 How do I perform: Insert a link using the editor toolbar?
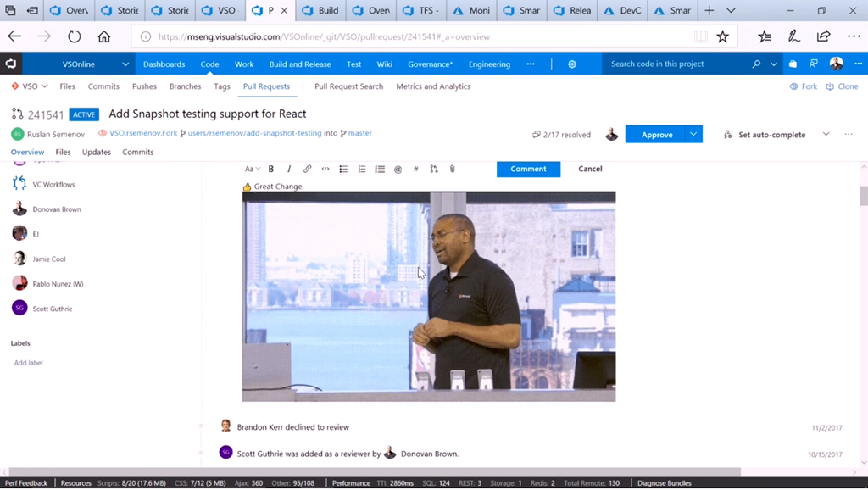307,169
